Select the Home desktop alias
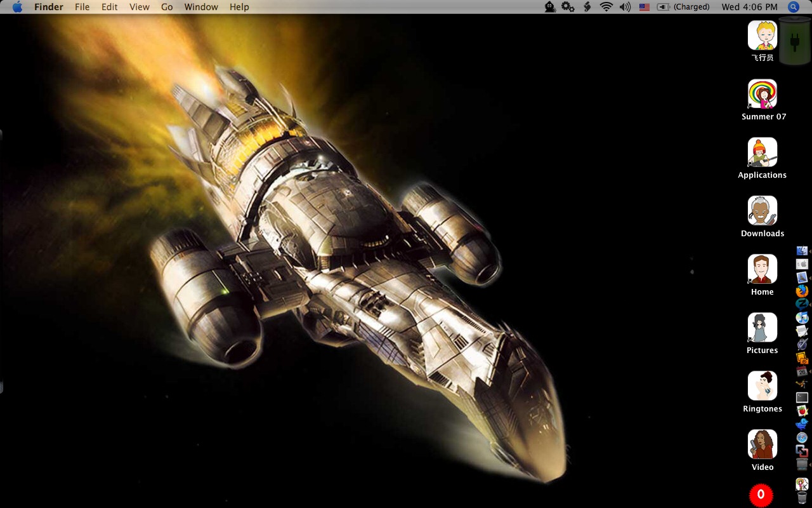This screenshot has width=812, height=508. tap(763, 275)
